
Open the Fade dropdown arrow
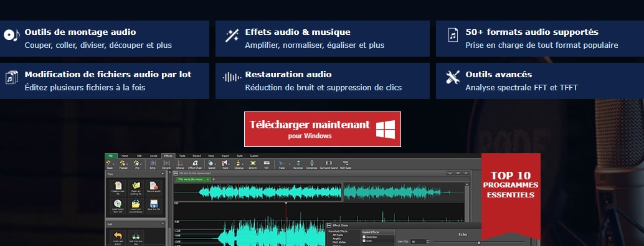point(290,164)
